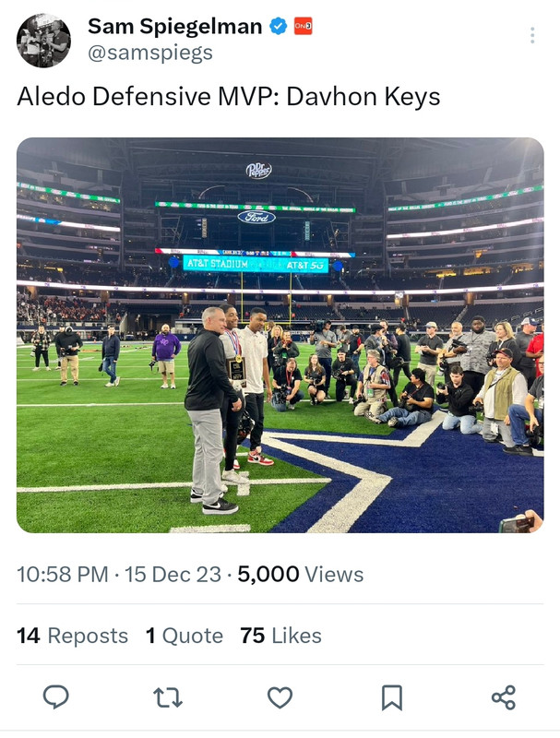Open Sam Spiegelman's profile avatar

tap(43, 40)
